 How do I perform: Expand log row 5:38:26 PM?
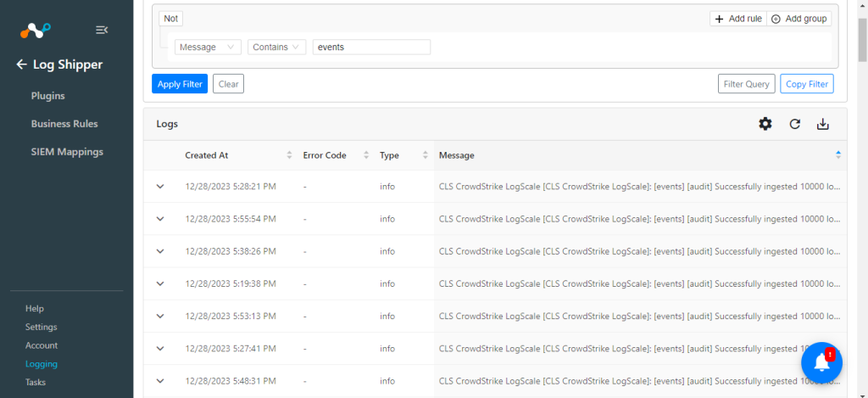click(160, 251)
